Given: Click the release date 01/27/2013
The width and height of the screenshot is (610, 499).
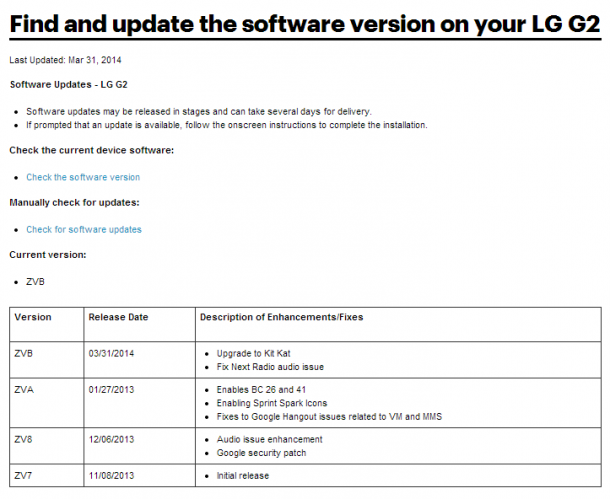Looking at the screenshot, I should [x=111, y=390].
